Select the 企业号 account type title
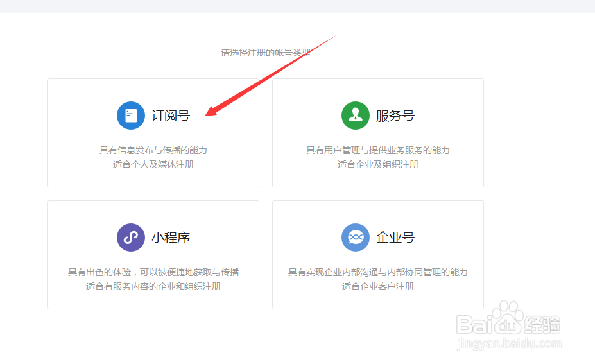595x364 pixels. (395, 238)
